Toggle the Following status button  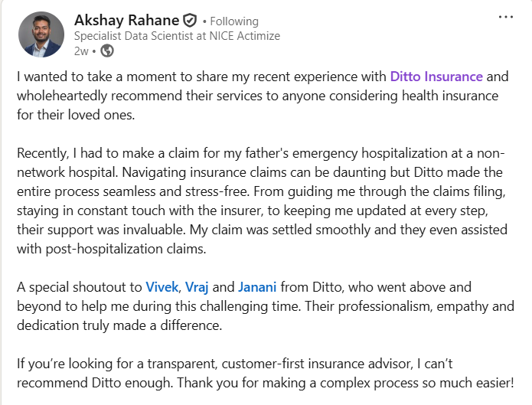(233, 21)
